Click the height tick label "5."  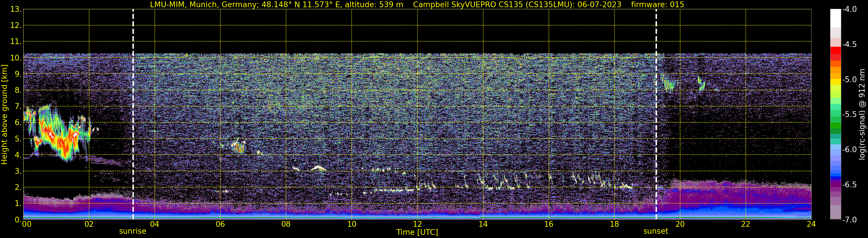click(18, 139)
